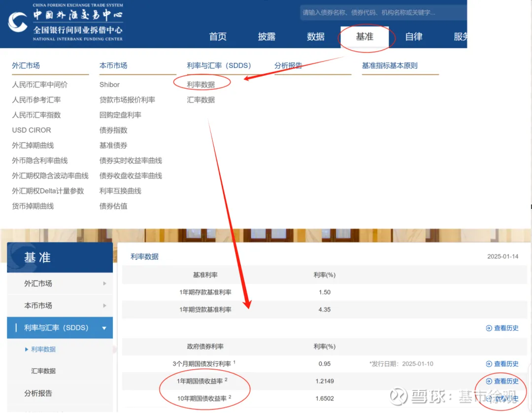The height and width of the screenshot is (413, 532).
Task: Open 债券指数 link
Action: [x=113, y=130]
